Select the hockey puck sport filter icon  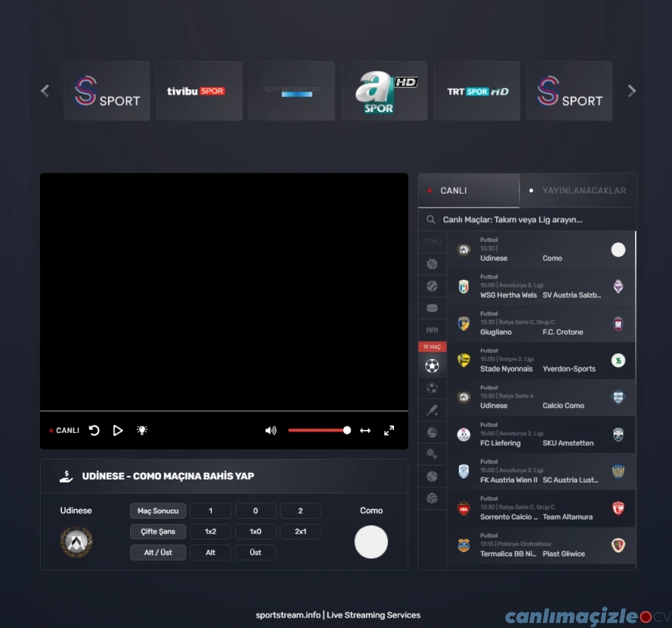coord(432,308)
